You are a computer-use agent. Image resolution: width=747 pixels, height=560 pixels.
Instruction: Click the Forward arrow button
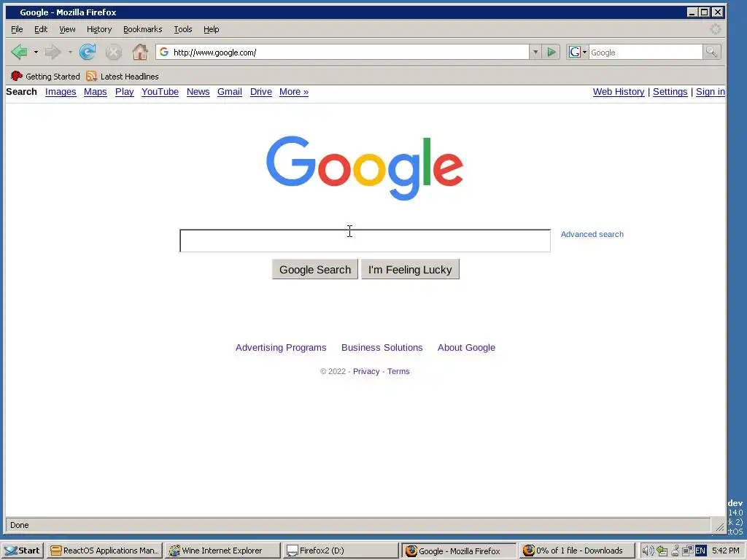(x=53, y=52)
